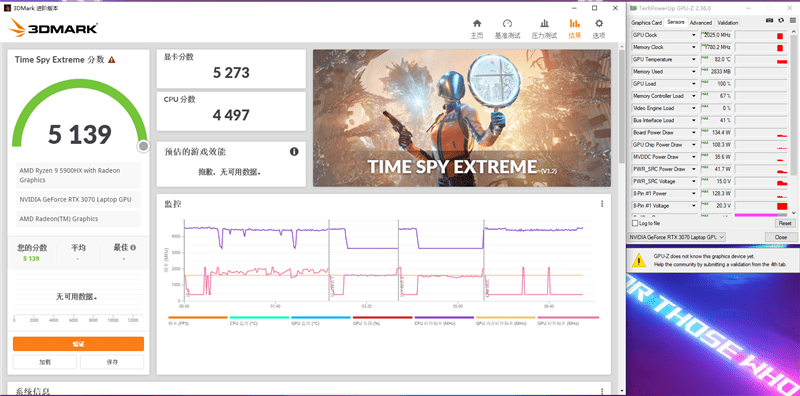Click the GPU-Z sensors vertical scrollbar
This screenshot has width=800, height=396.
(x=793, y=123)
